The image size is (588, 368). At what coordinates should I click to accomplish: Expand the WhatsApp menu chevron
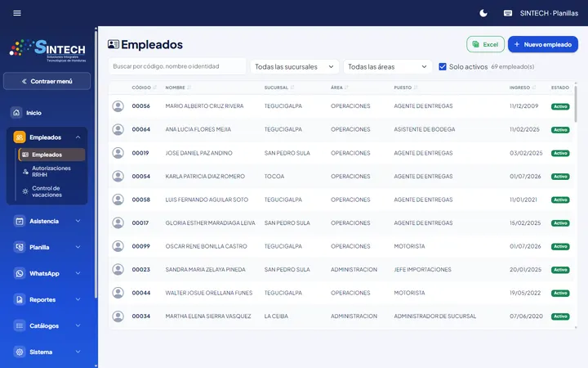point(78,273)
